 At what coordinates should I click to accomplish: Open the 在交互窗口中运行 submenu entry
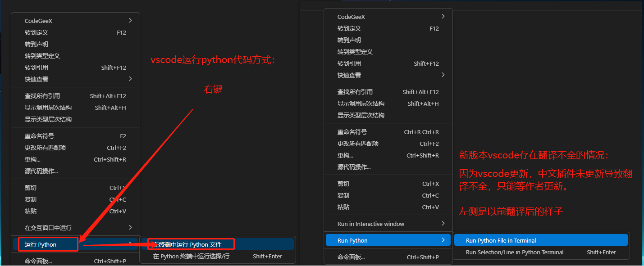click(x=75, y=228)
